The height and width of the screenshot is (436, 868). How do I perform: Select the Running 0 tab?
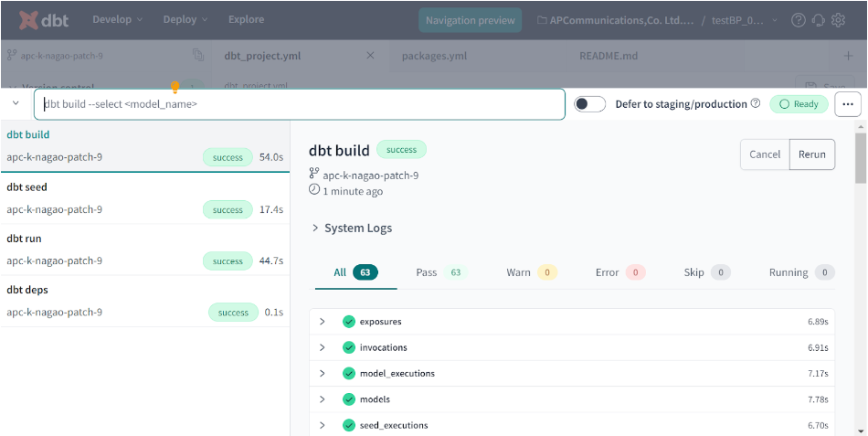802,272
